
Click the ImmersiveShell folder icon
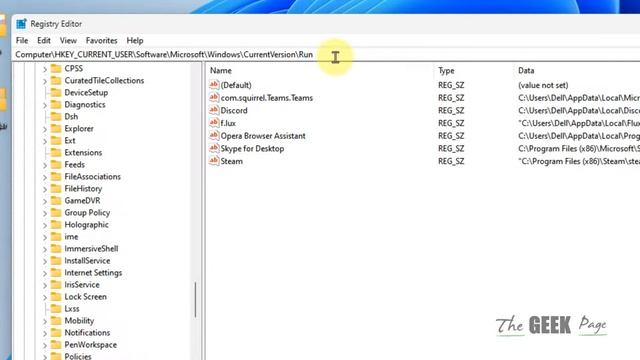pyautogui.click(x=56, y=249)
